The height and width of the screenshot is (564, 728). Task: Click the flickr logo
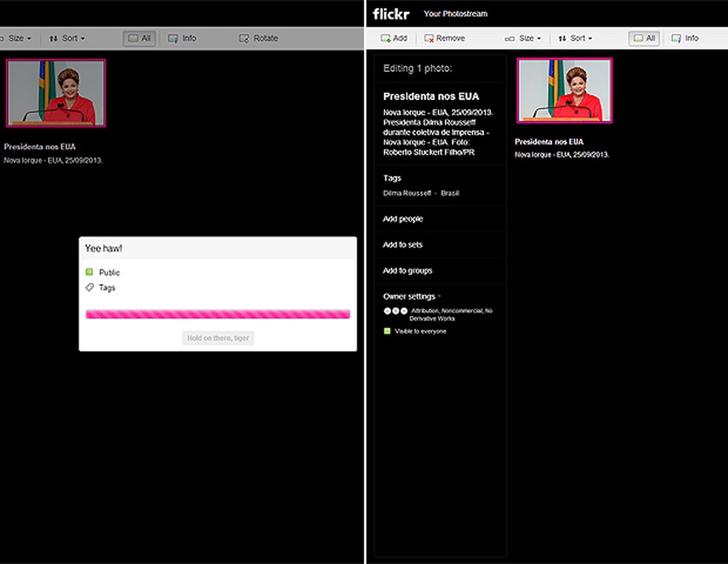(x=391, y=14)
